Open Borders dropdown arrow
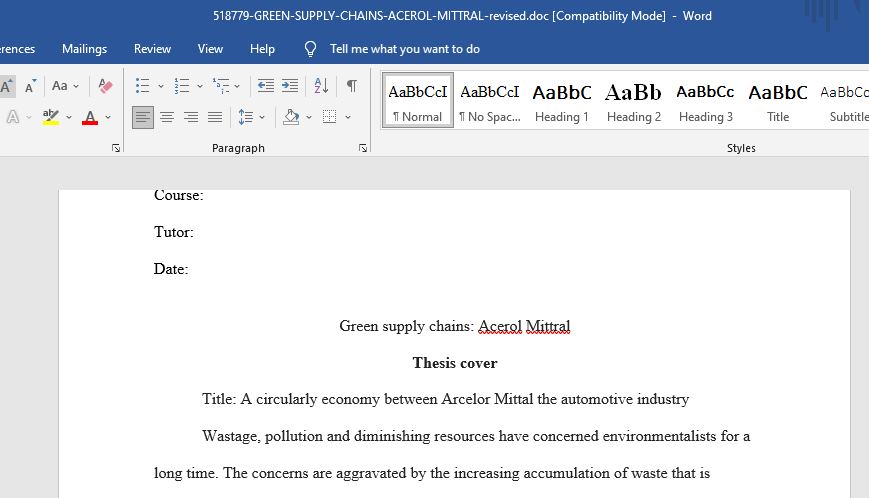Viewport: 869px width, 498px height. click(x=348, y=117)
